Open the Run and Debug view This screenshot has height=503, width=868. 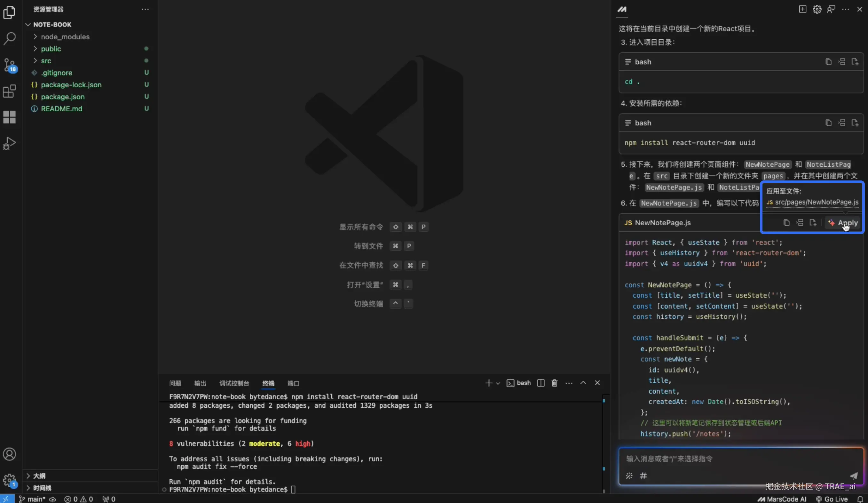[9, 143]
